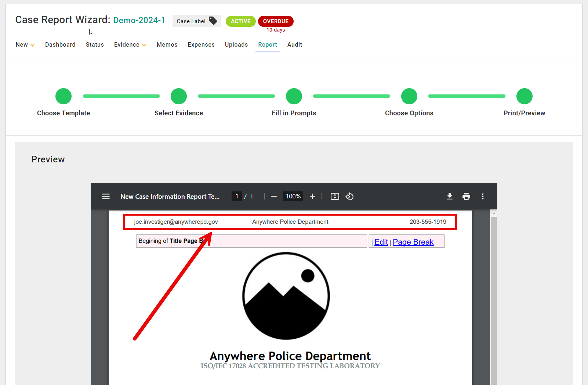Print the report with printer icon
This screenshot has width=588, height=385.
466,197
